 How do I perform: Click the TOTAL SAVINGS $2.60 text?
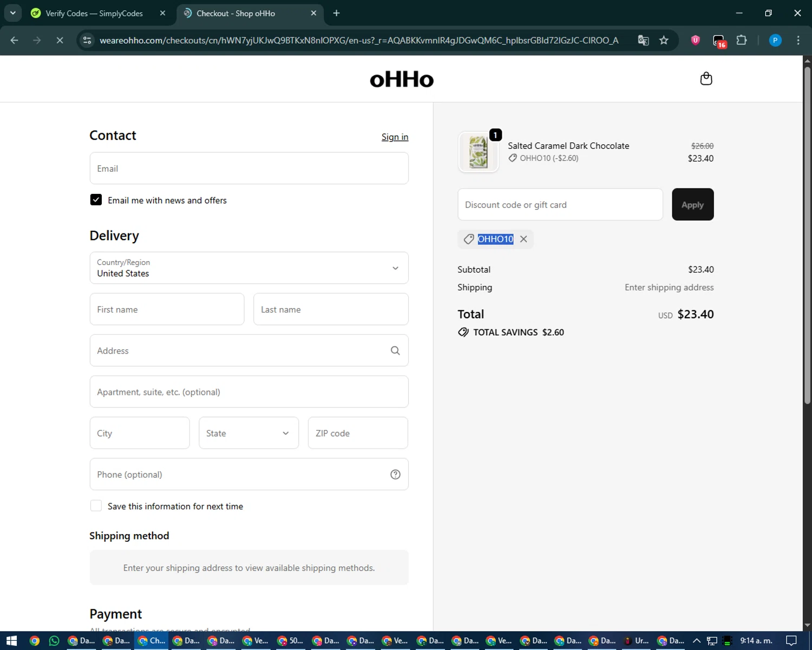[x=519, y=332]
